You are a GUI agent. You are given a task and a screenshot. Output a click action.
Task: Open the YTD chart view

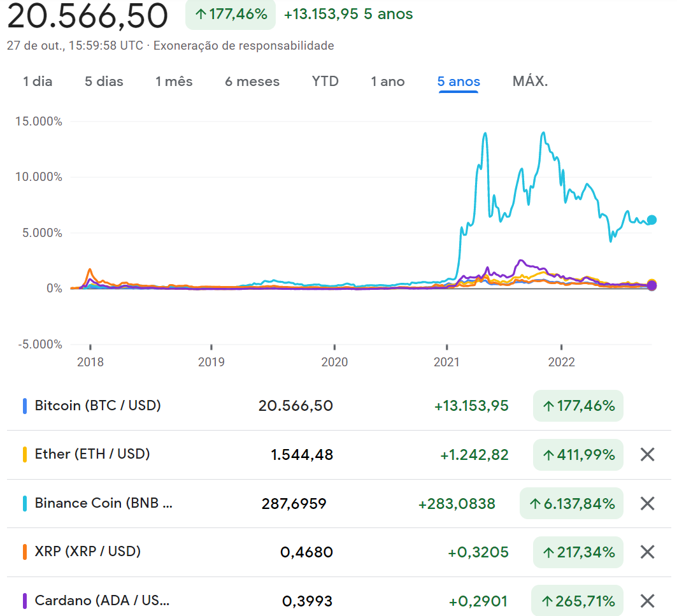tap(325, 82)
